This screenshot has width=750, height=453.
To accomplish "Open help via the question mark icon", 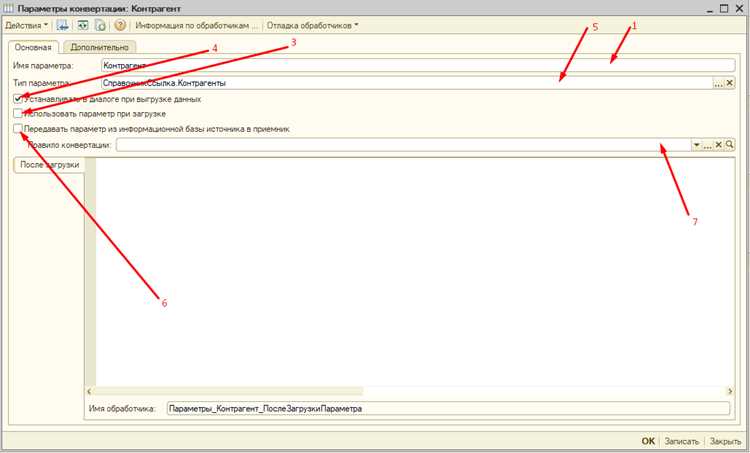I will coord(120,25).
